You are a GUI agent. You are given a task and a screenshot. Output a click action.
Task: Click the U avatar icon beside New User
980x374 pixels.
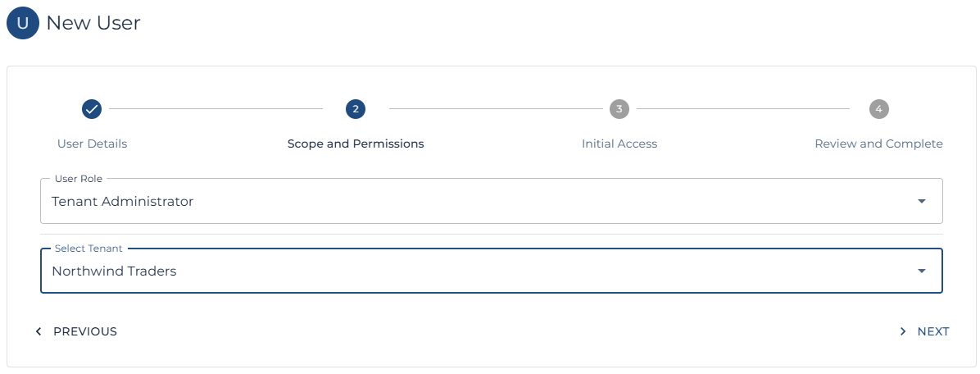coord(23,24)
